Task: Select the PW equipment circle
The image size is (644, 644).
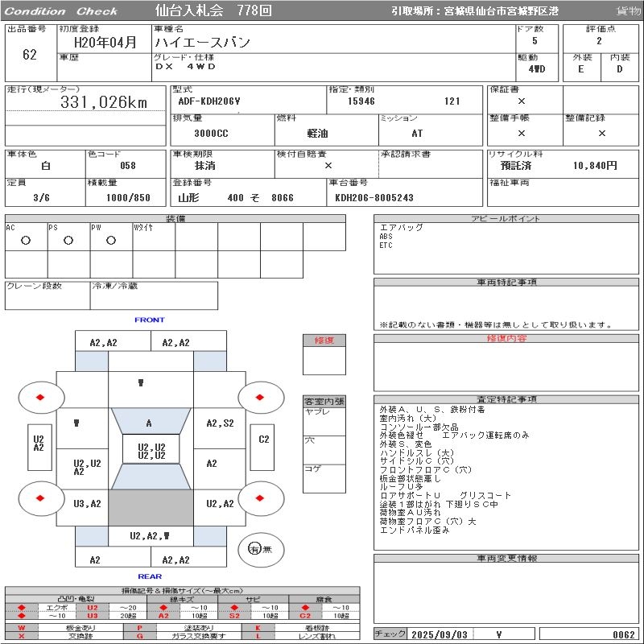Action: [x=111, y=240]
